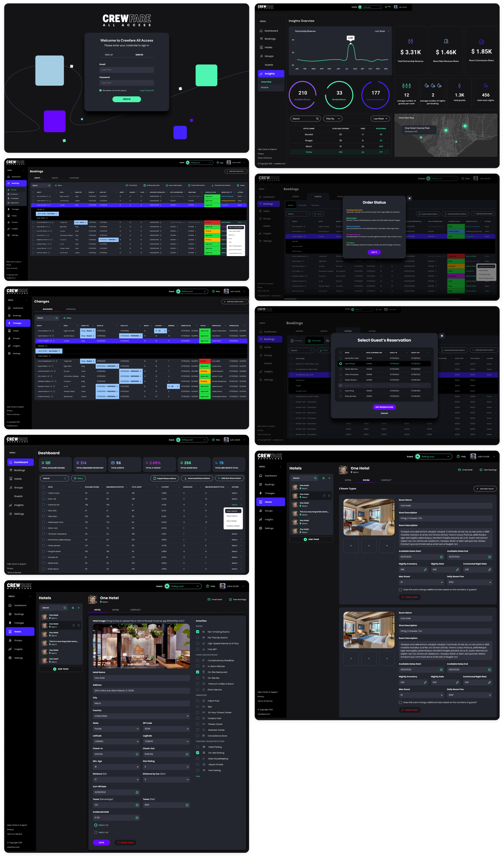Click the Forgot Password link
Viewport: 504px width, 858px height.
(x=147, y=91)
